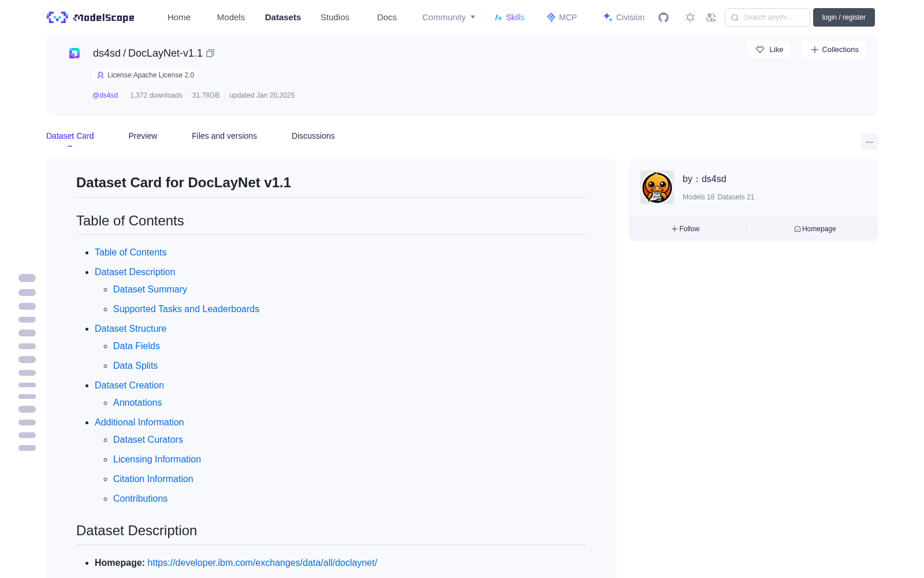Copy dataset name with copy icon

coord(210,53)
